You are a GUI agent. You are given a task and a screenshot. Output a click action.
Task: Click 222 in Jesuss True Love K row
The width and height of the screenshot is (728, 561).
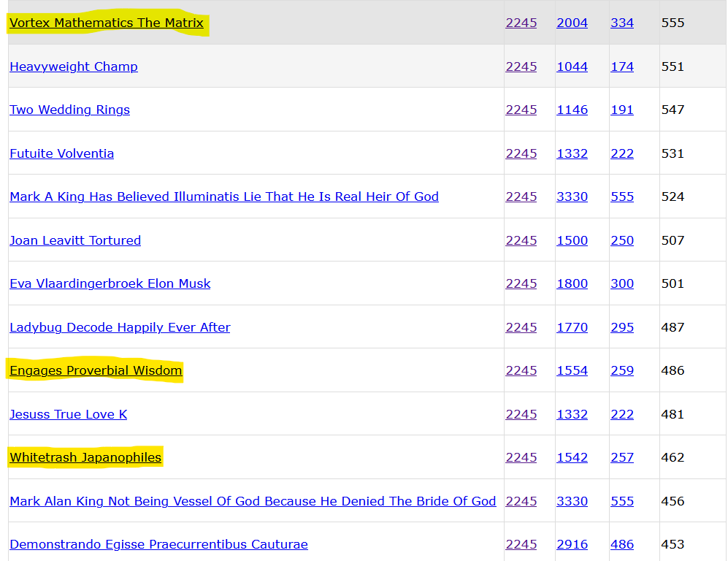point(622,413)
